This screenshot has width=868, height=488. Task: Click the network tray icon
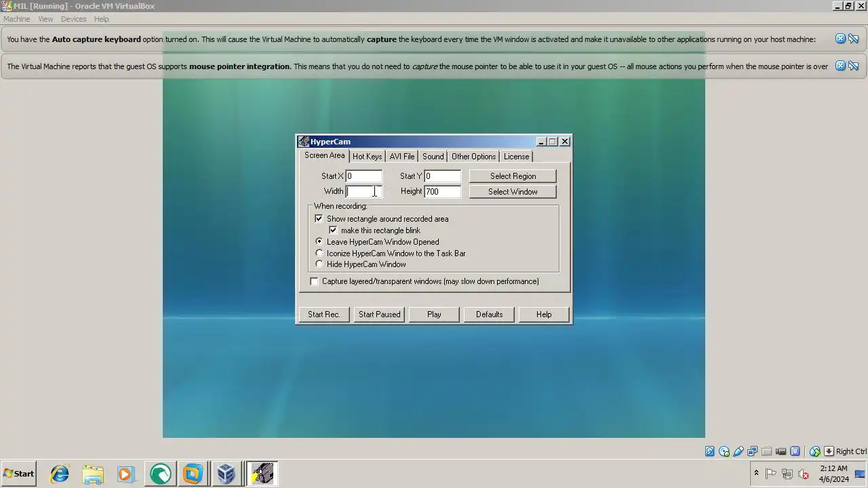(x=787, y=474)
